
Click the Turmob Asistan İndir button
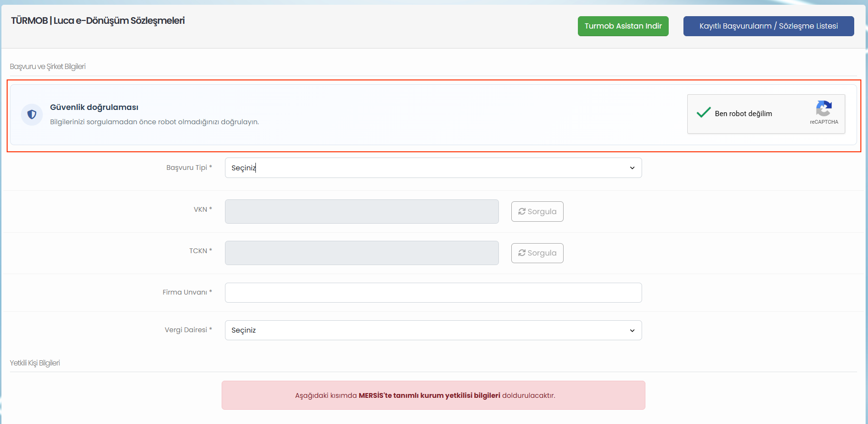[x=623, y=26]
